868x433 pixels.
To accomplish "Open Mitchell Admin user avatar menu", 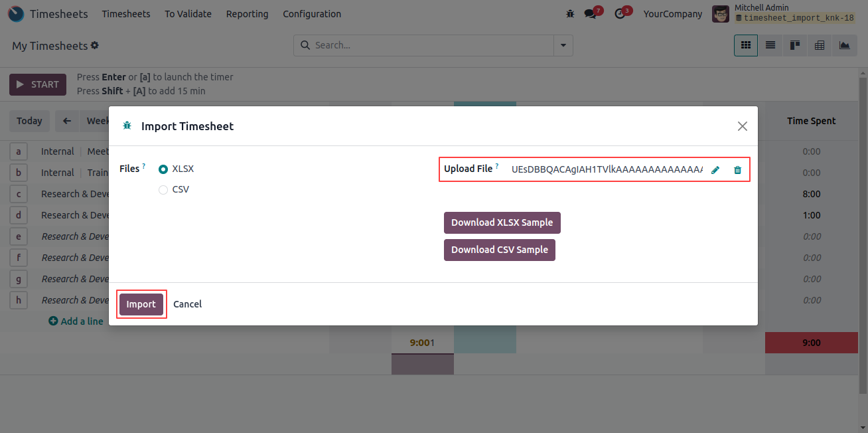I will [x=721, y=14].
